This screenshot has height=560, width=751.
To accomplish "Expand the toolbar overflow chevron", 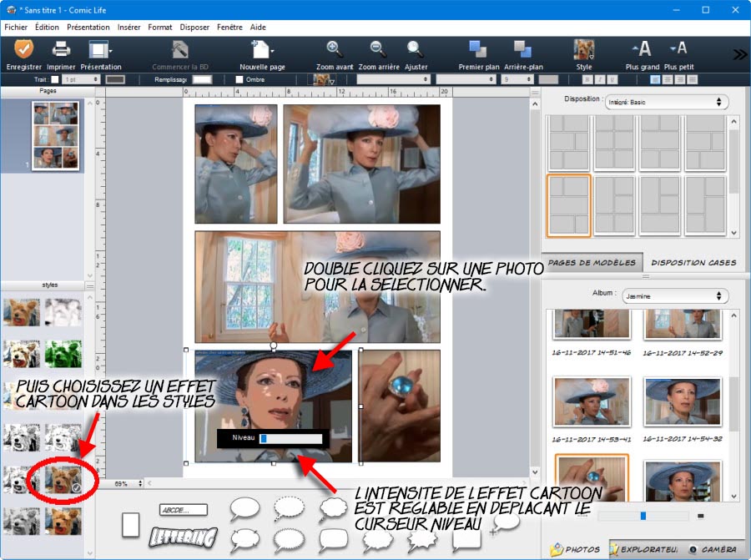I will [739, 54].
